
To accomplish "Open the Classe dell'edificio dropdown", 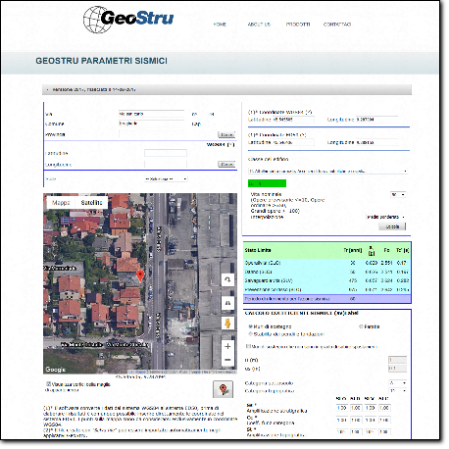I will [328, 171].
